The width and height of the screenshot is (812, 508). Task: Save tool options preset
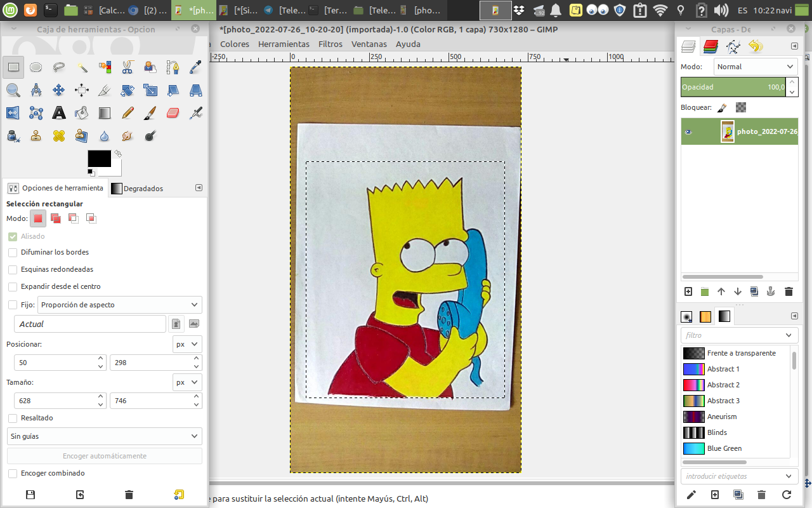pos(30,495)
